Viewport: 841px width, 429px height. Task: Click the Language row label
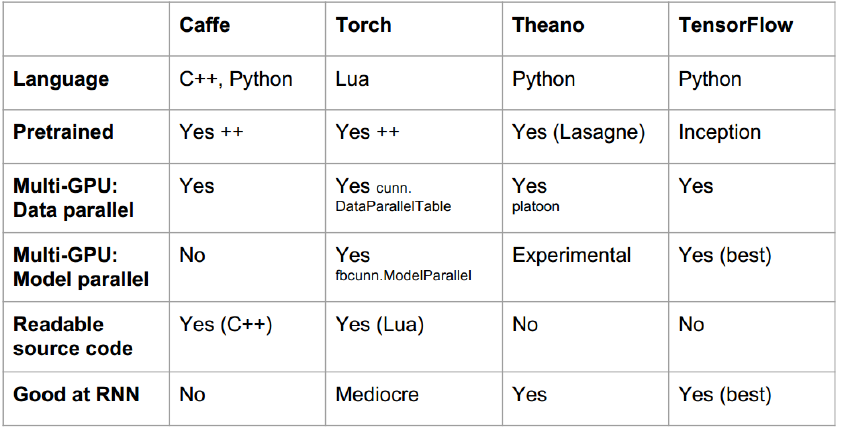[61, 80]
